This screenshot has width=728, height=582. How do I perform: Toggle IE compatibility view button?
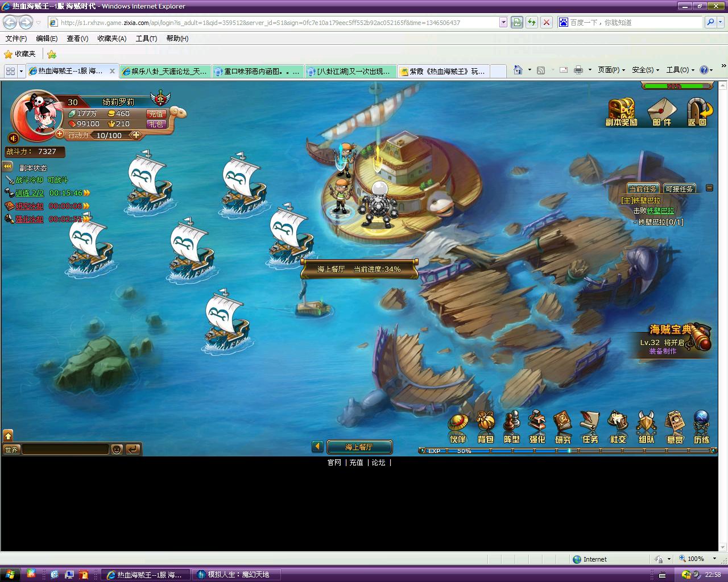[x=516, y=22]
